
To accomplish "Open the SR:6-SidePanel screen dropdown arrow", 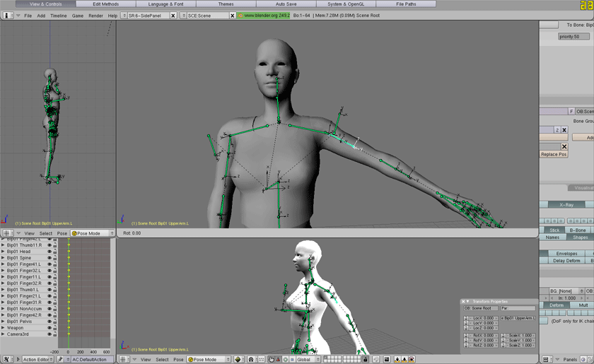I will click(124, 16).
